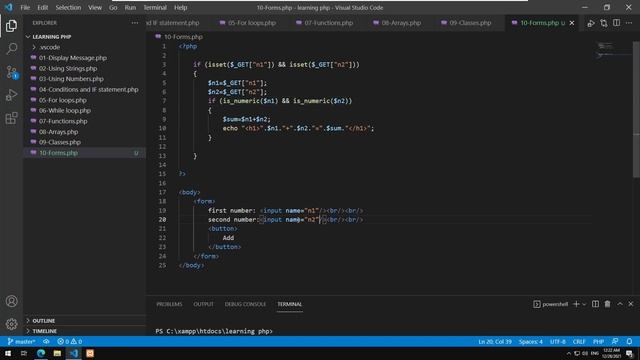Click the Run file icon in the editor toolbar
The image size is (640, 360).
pos(591,23)
